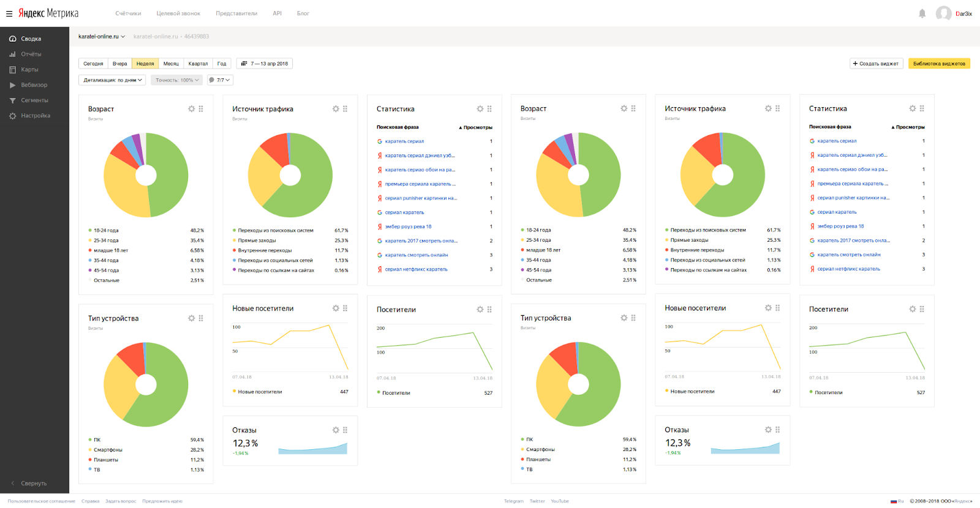Switch period to Месяц
980x508 pixels.
[x=171, y=64]
